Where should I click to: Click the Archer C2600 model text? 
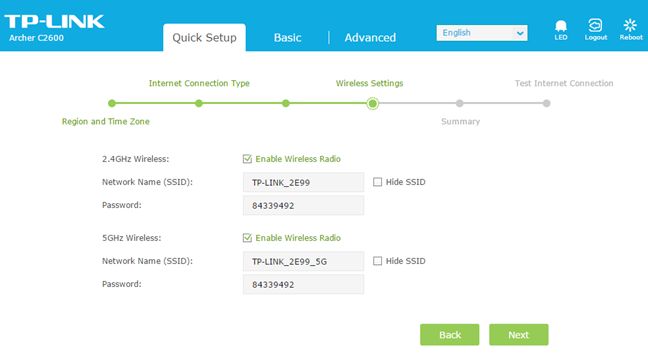[x=36, y=38]
